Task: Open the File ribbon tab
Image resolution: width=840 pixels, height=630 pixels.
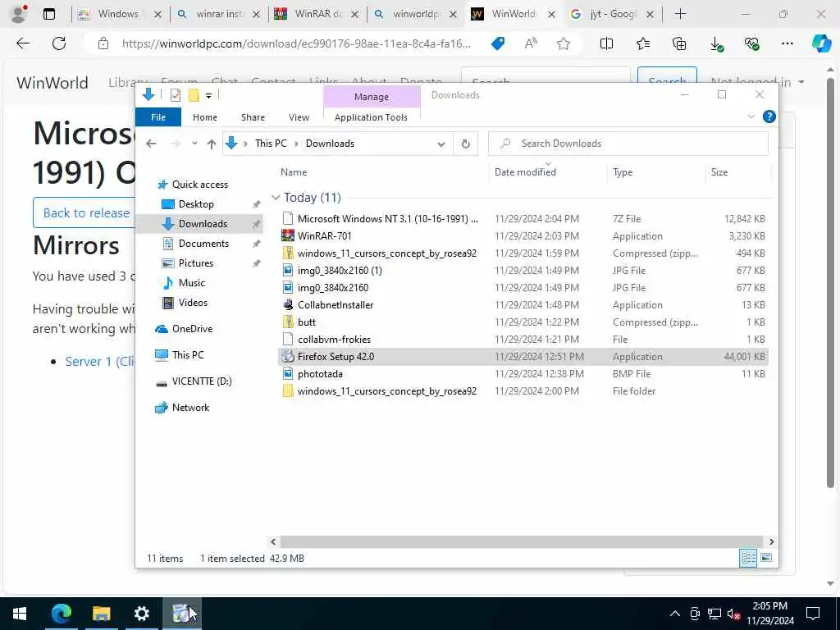Action: click(x=158, y=117)
